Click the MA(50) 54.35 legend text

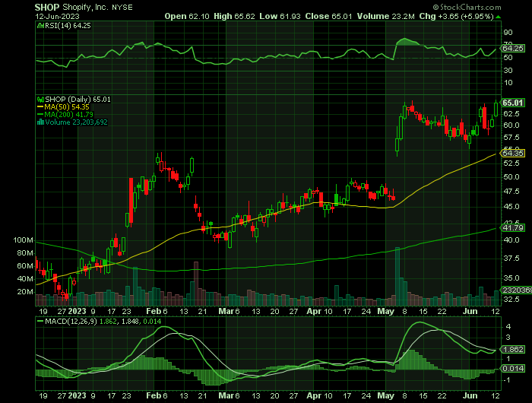67,107
